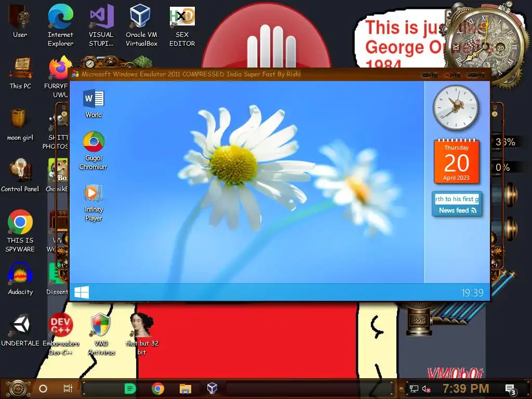Click the emulator window title bar text
Screen dimensions: 532x399
[191, 74]
